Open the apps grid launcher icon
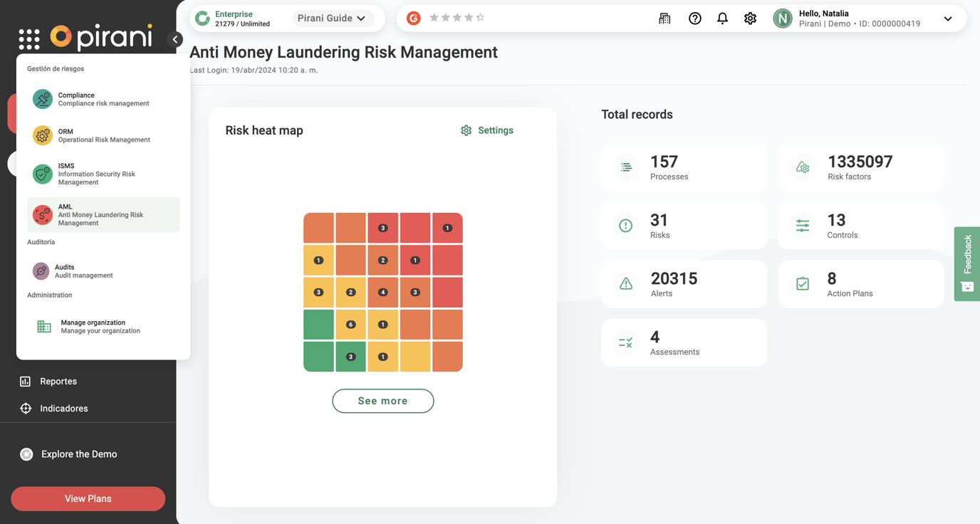The width and height of the screenshot is (980, 524). click(29, 39)
